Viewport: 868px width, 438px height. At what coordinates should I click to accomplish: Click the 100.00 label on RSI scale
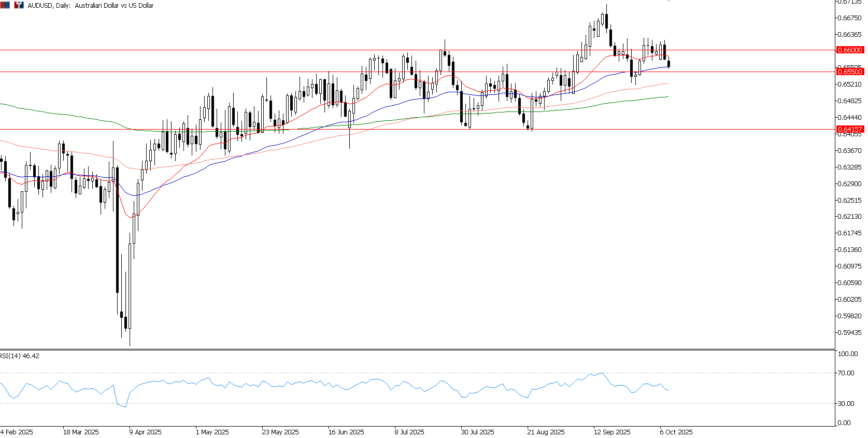point(848,354)
